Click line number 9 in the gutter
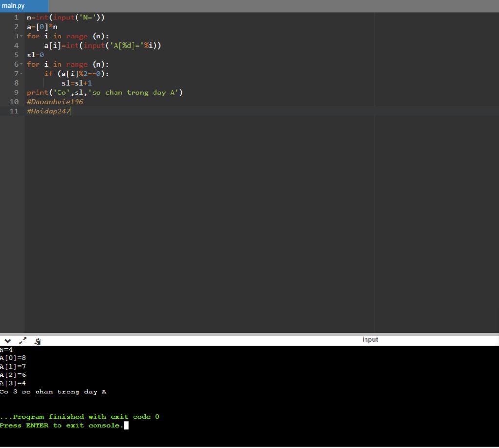499x448 pixels. point(16,93)
